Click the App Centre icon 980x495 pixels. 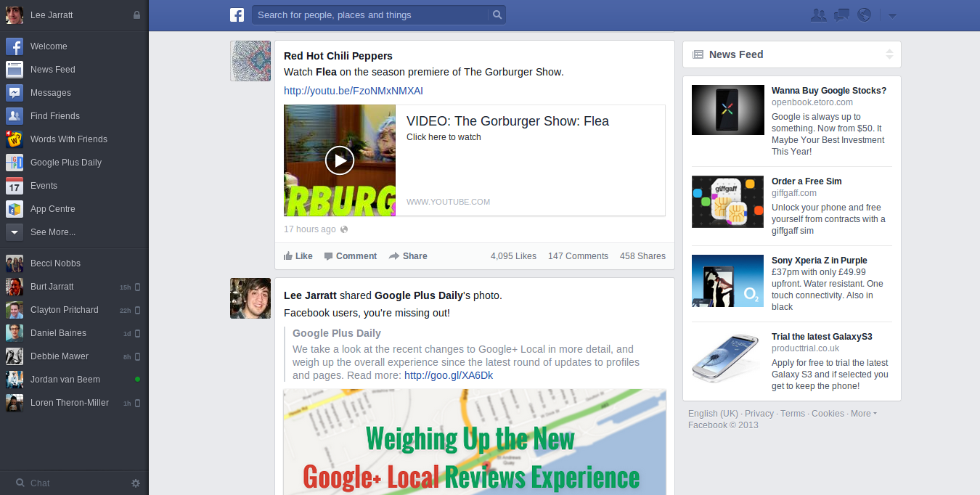[15, 209]
